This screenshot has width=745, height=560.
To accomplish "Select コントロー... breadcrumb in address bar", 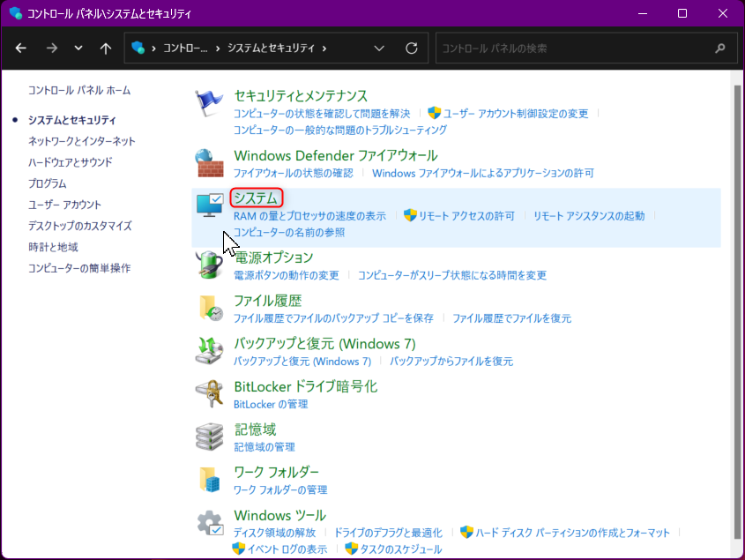I will click(x=185, y=48).
